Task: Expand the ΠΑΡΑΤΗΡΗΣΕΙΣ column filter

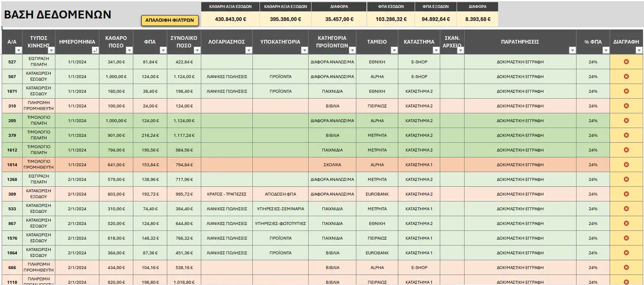Action: point(572,50)
